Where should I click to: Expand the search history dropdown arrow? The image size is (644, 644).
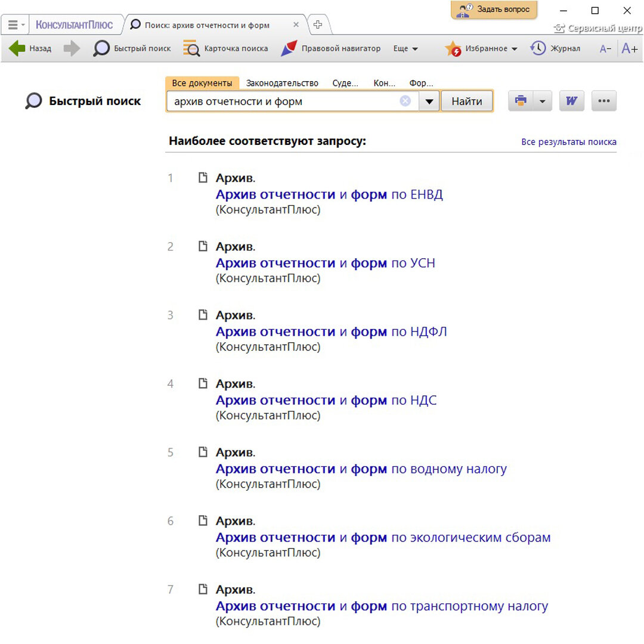tap(429, 101)
